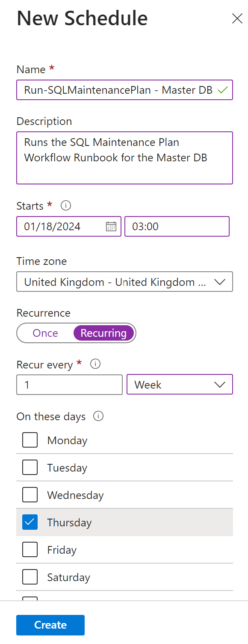Expand the Time zone dropdown
This screenshot has width=248, height=644.
125,282
